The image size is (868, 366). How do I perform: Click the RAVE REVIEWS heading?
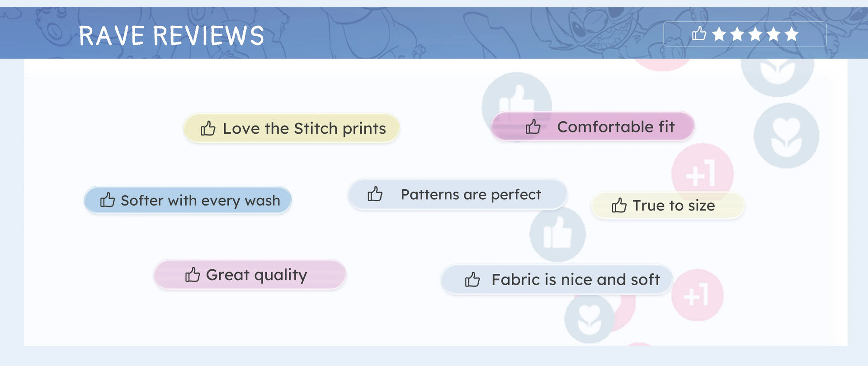point(171,36)
